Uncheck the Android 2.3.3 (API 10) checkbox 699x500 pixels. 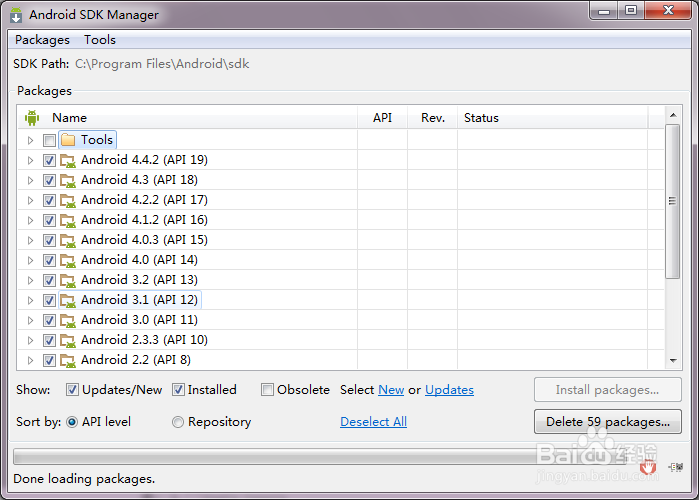tap(49, 341)
